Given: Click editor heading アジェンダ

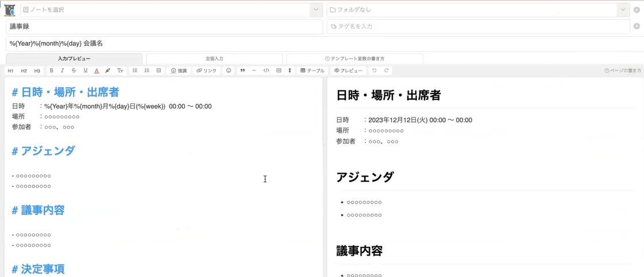Looking at the screenshot, I should tap(44, 151).
